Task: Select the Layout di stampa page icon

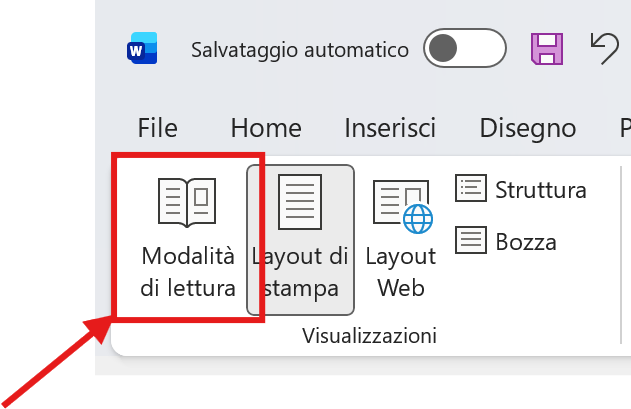Action: [x=300, y=202]
